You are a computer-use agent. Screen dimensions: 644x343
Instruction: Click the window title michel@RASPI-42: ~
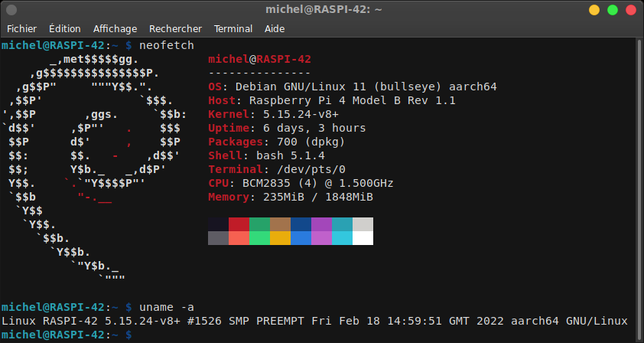point(321,9)
